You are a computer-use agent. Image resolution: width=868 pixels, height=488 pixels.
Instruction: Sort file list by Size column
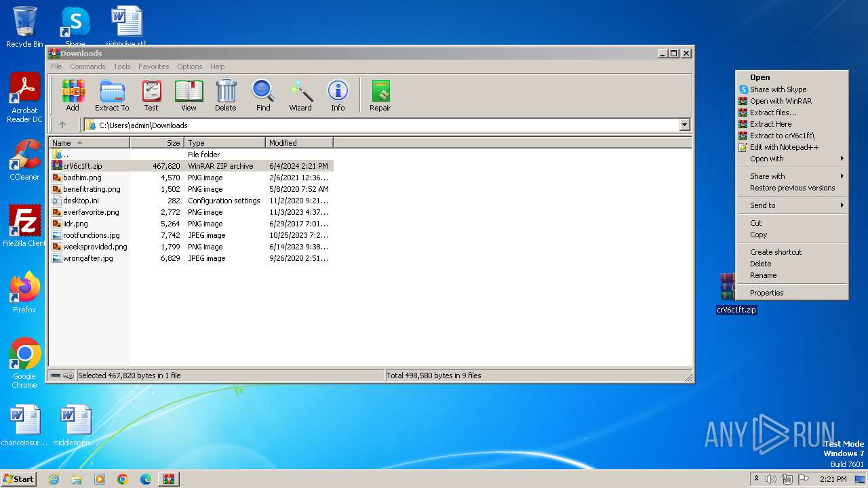point(157,143)
